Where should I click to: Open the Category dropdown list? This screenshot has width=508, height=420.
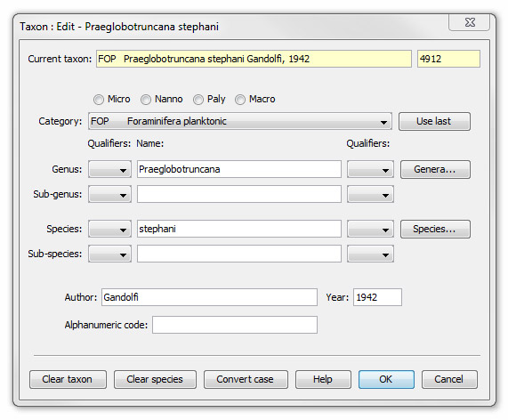click(x=239, y=122)
